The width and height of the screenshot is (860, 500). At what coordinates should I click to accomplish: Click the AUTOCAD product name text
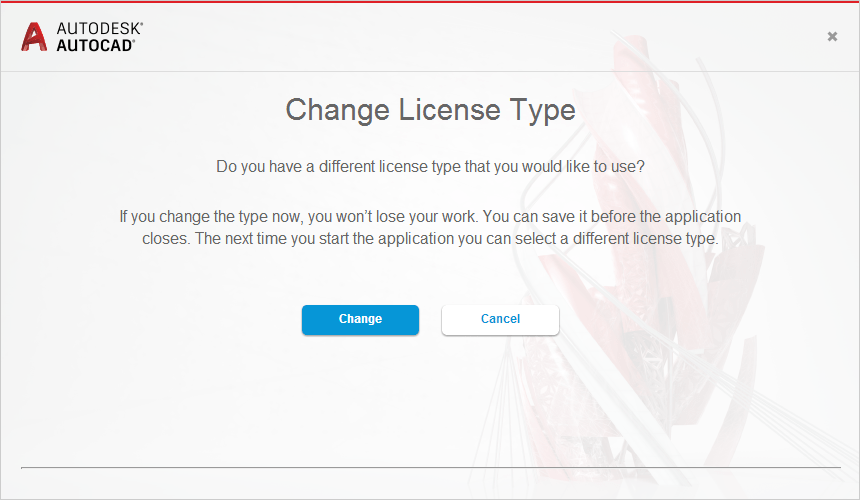pyautogui.click(x=94, y=46)
